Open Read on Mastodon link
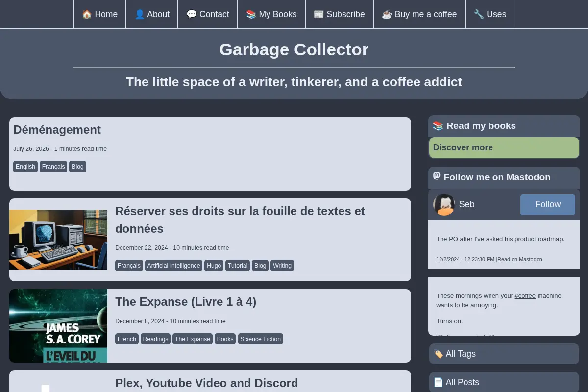 [520, 259]
